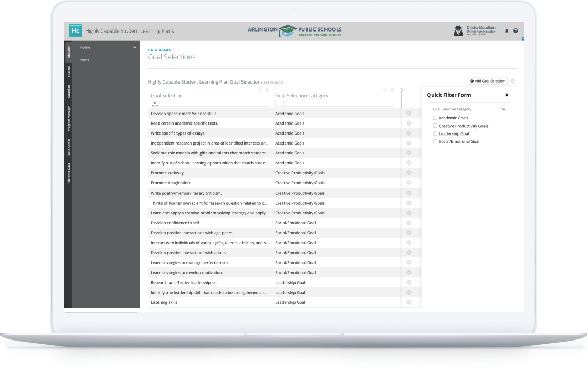
Task: Open row gear for 'Develop specific math/science skills'
Action: pyautogui.click(x=408, y=114)
